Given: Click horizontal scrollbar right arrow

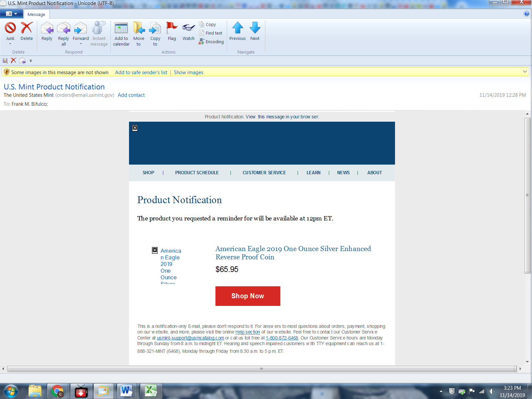Looking at the screenshot, I should (520, 369).
